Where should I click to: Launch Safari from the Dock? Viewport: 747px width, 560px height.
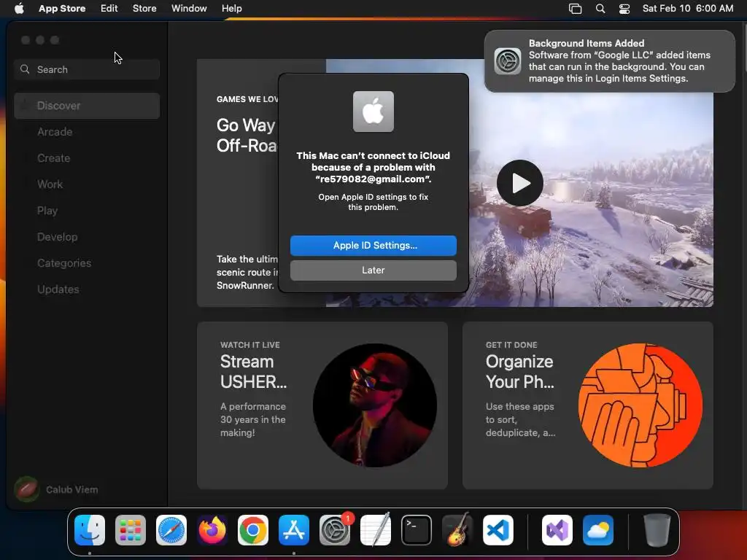coord(171,530)
